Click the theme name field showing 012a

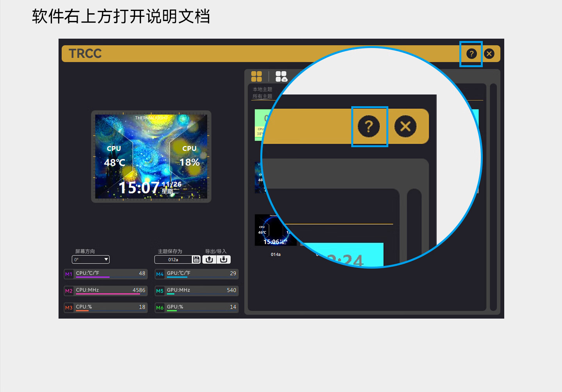click(x=173, y=260)
